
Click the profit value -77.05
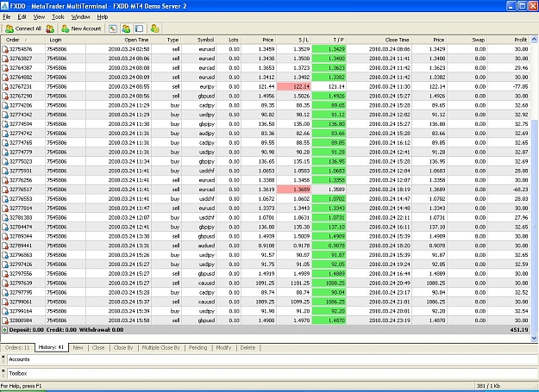click(x=520, y=87)
